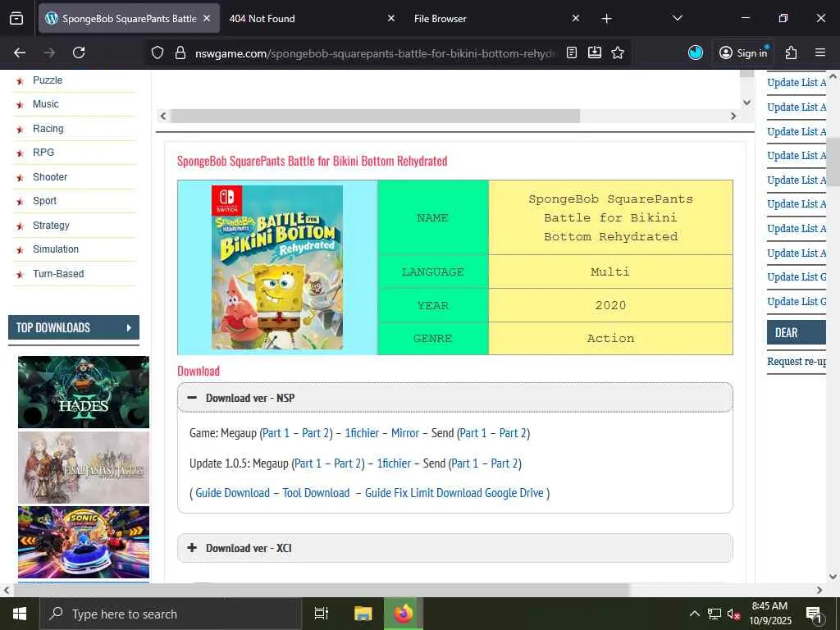Image resolution: width=840 pixels, height=630 pixels.
Task: Click the forward navigation arrow
Action: click(49, 52)
